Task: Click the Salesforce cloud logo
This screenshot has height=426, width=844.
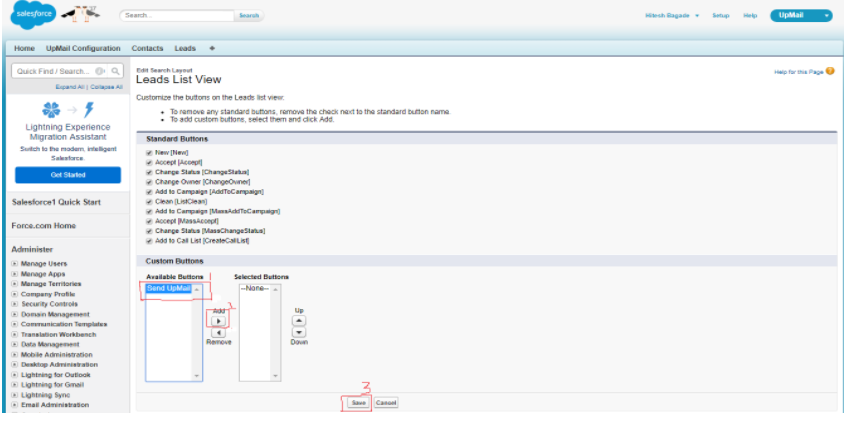Action: point(33,13)
